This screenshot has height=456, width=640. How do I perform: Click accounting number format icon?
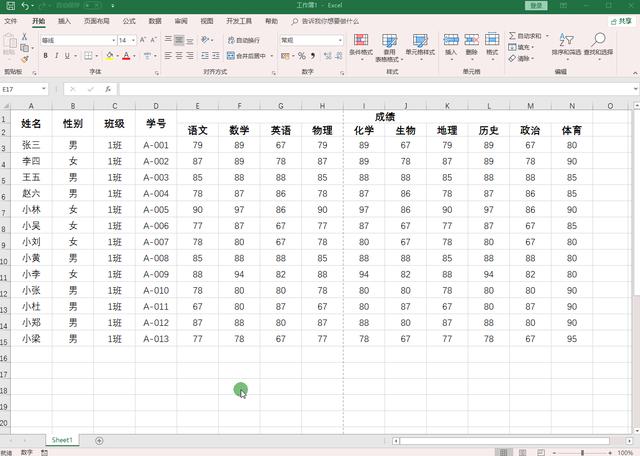coord(285,56)
